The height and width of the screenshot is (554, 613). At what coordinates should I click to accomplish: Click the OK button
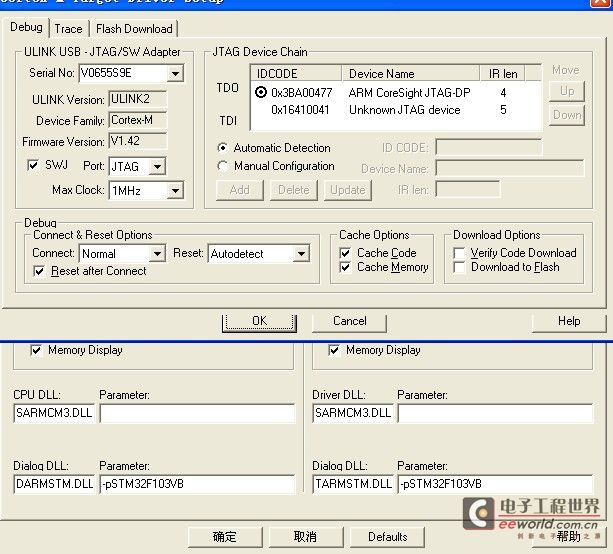[x=259, y=322]
